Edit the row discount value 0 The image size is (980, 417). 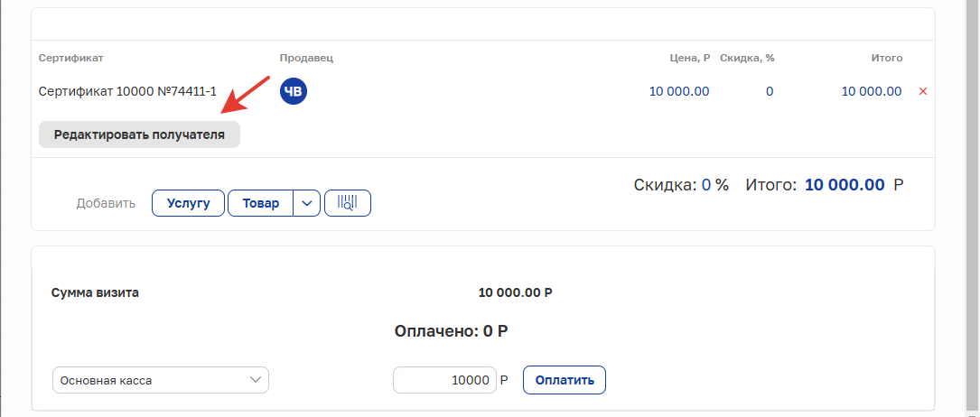pos(770,92)
